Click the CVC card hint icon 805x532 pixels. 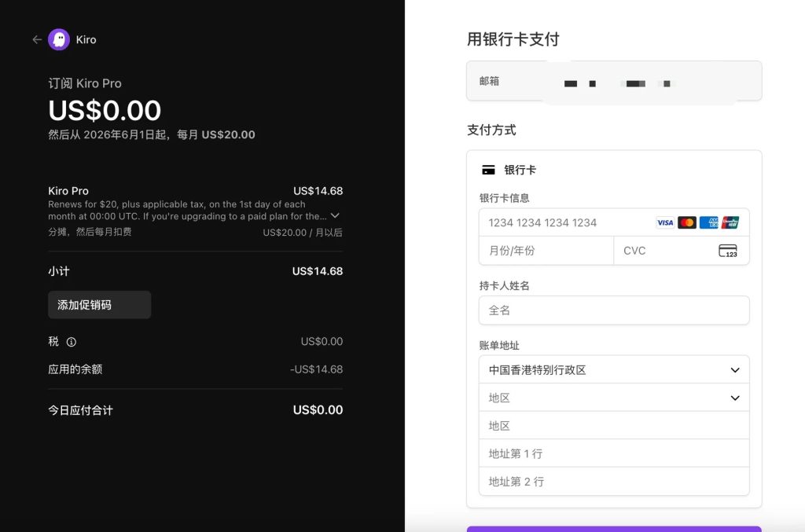pyautogui.click(x=728, y=251)
